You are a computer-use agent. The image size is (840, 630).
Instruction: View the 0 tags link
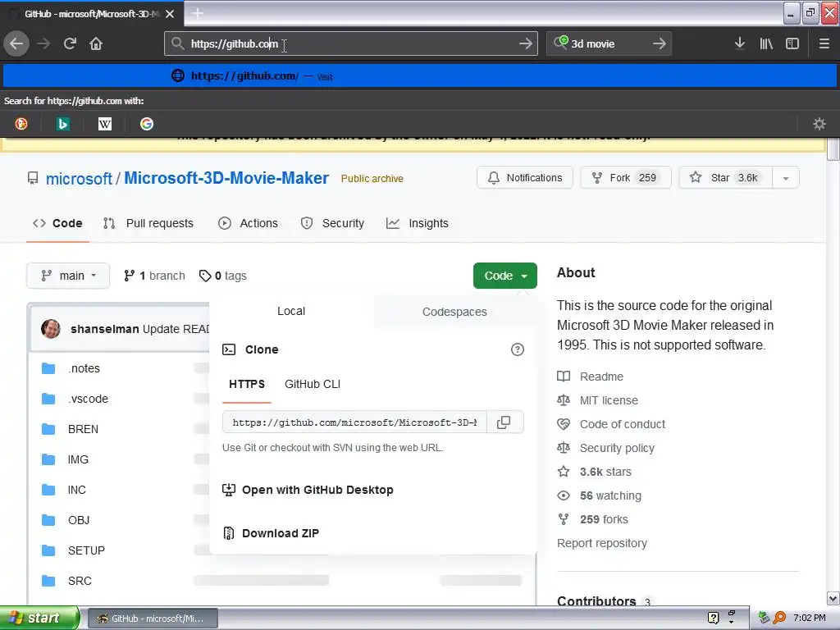pos(223,276)
